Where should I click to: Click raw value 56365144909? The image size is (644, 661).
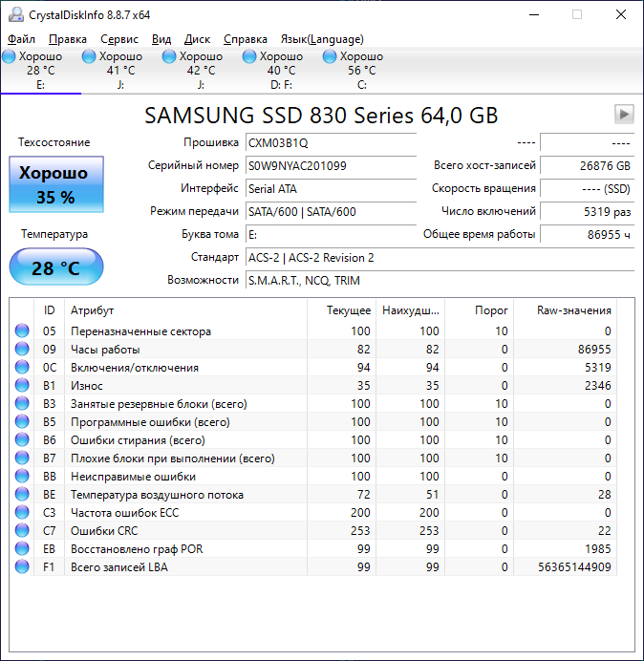tap(574, 567)
